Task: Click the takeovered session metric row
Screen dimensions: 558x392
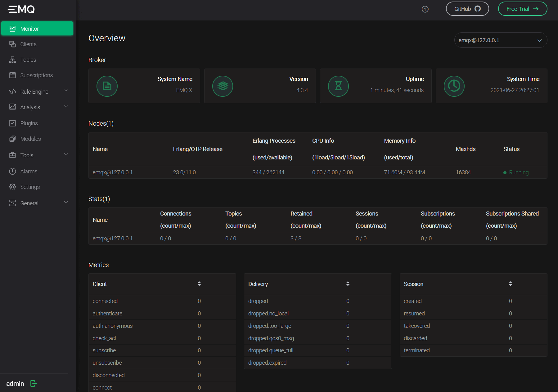Action: pos(474,326)
